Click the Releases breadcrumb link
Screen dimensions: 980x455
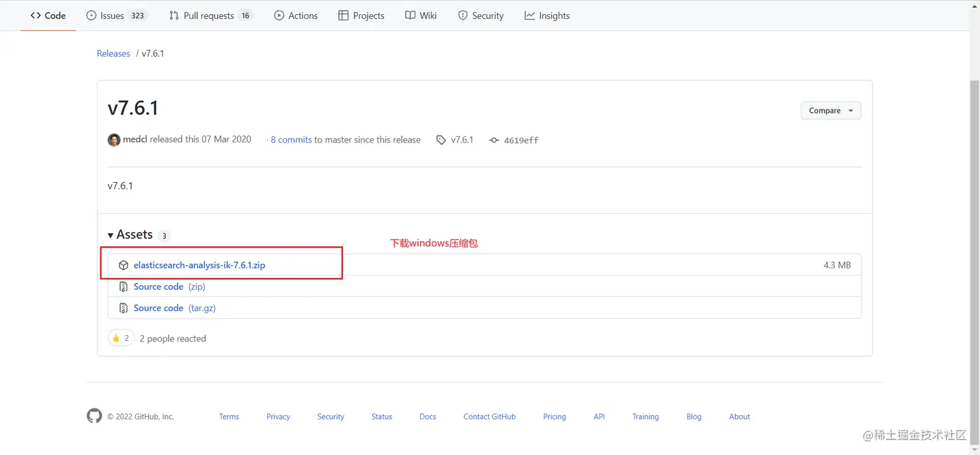(113, 54)
